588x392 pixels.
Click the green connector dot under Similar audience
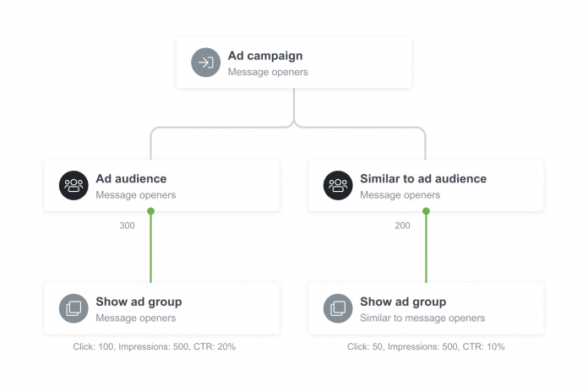[x=426, y=211]
